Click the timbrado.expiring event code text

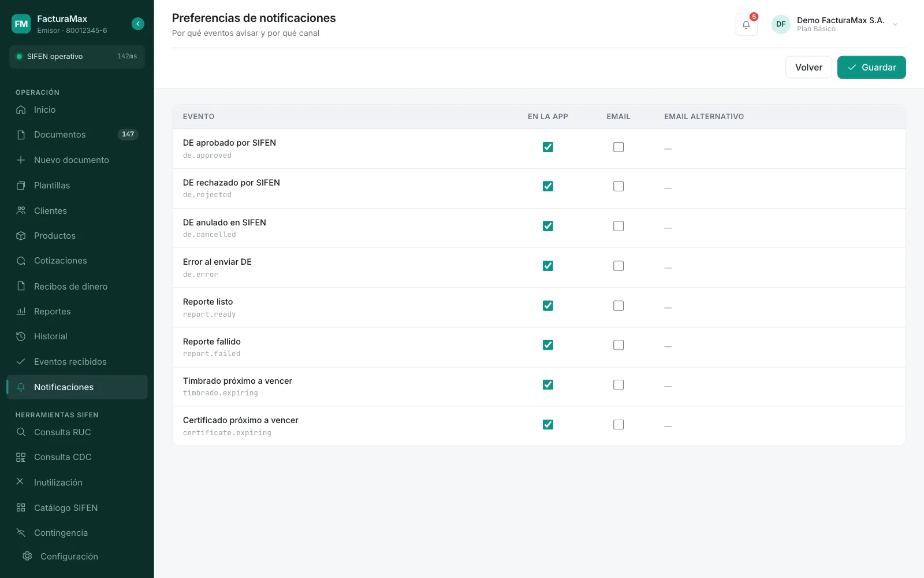click(221, 393)
